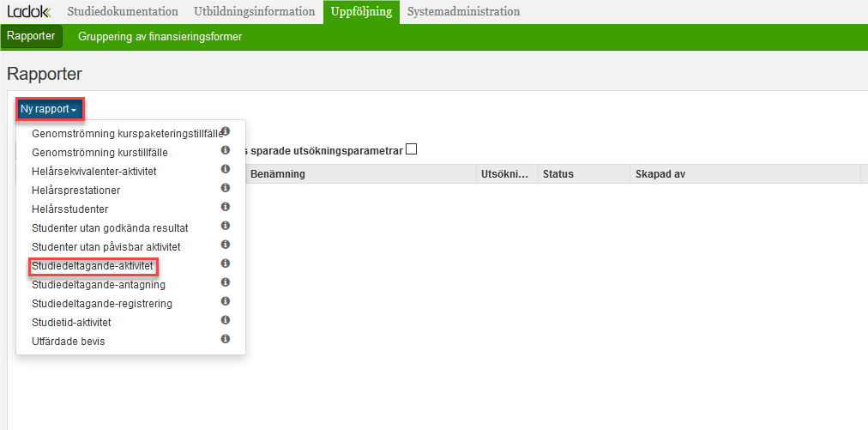Open Gruppering av finansieringsformer
The width and height of the screenshot is (868, 430).
[x=160, y=37]
